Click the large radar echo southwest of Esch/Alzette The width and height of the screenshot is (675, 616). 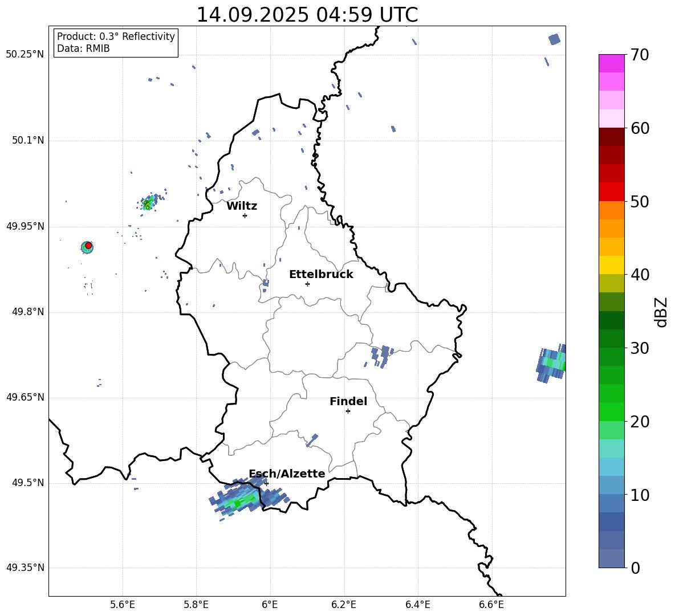point(241,500)
